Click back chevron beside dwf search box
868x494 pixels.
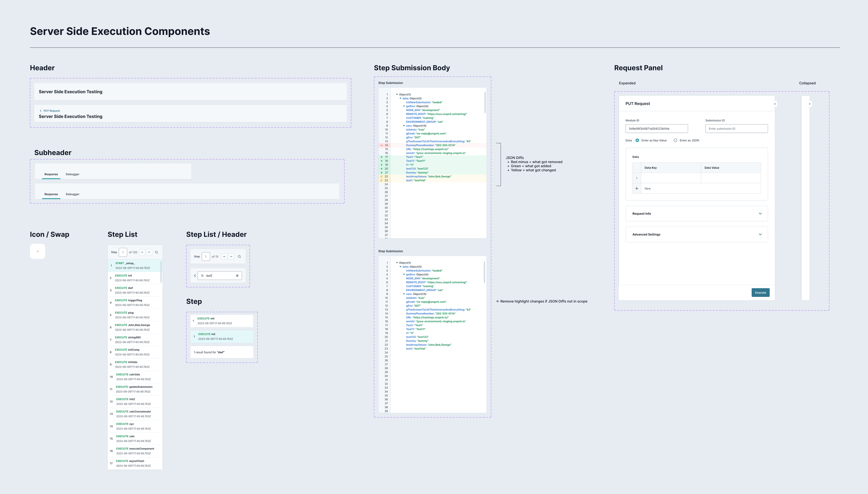(x=195, y=276)
